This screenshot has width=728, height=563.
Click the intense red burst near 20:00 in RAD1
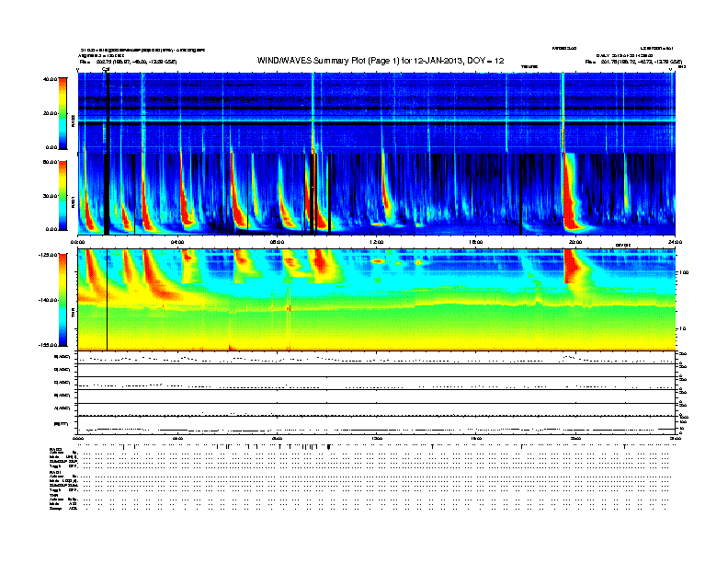569,195
